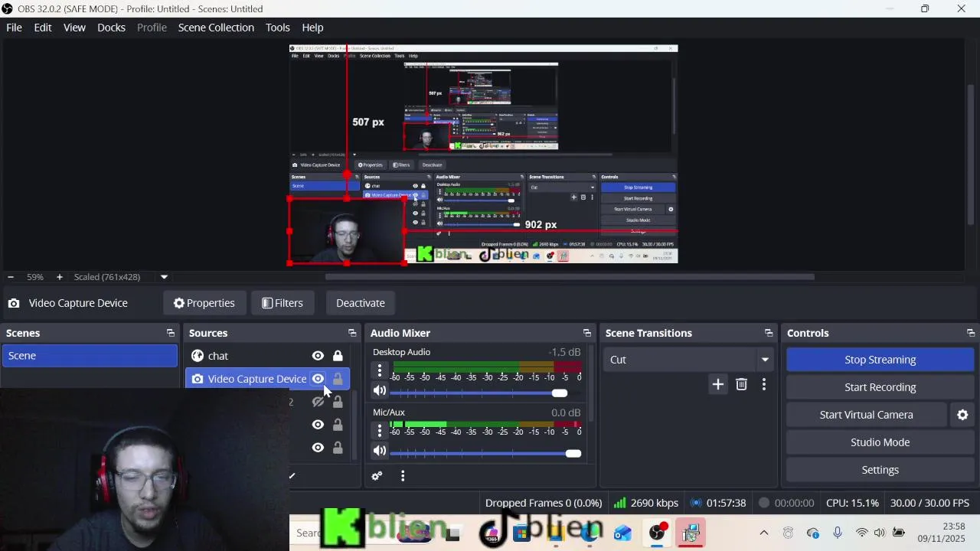Open Mic/Aux three-dot options
980x551 pixels.
[380, 431]
